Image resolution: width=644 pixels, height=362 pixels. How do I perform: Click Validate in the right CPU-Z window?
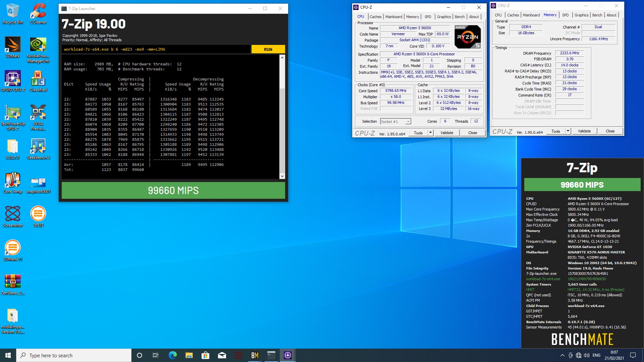pos(584,131)
